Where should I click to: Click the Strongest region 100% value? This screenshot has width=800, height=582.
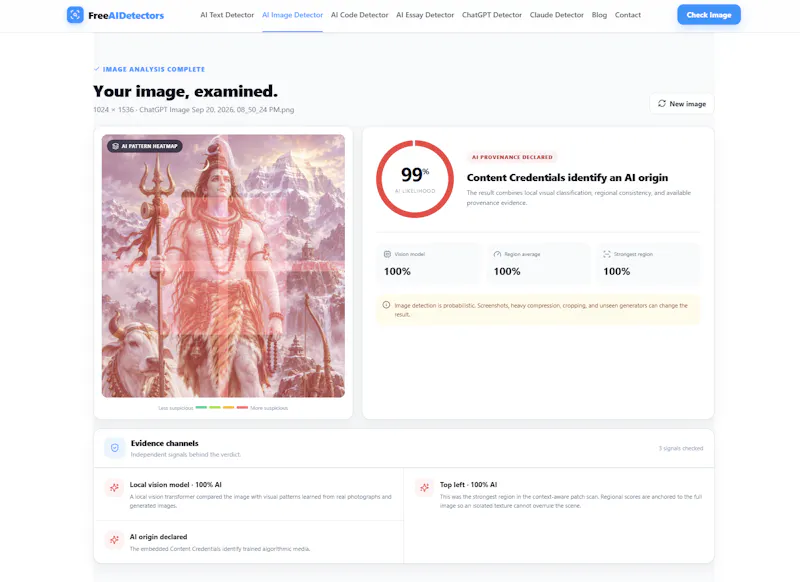(616, 271)
